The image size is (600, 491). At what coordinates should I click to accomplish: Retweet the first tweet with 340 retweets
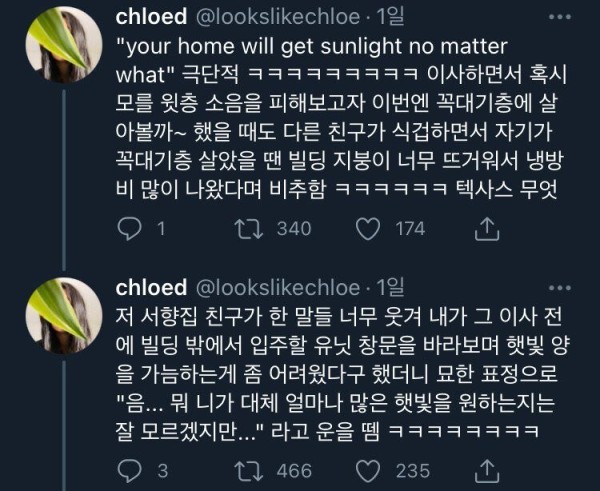pyautogui.click(x=249, y=228)
